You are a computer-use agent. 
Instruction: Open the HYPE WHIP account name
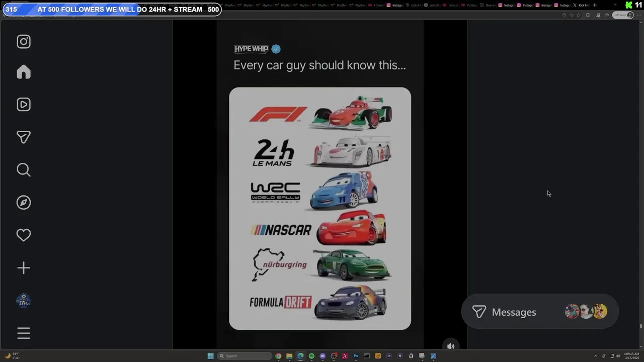point(251,49)
